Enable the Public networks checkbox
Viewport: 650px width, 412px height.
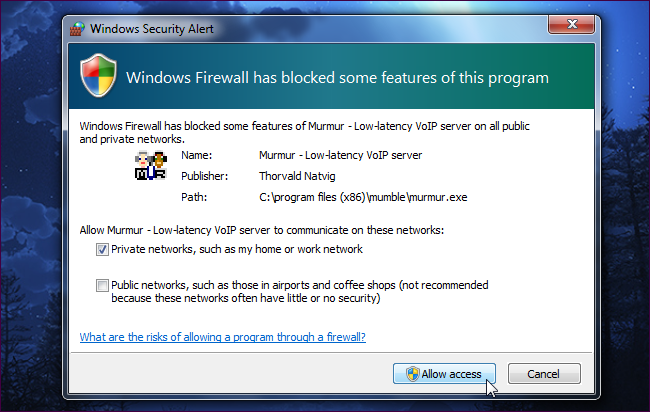pos(102,285)
